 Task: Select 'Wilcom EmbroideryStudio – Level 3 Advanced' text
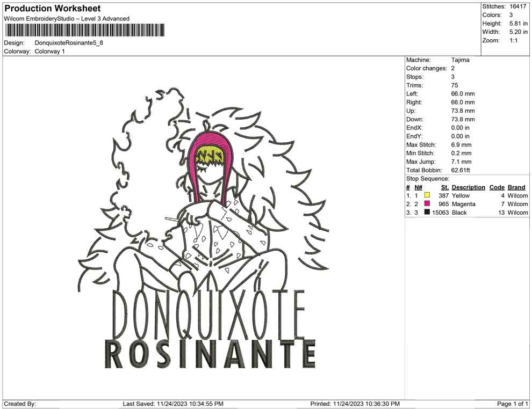coord(67,19)
